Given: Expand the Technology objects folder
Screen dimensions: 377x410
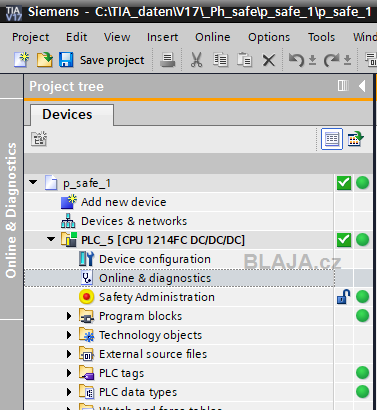Looking at the screenshot, I should click(x=69, y=335).
